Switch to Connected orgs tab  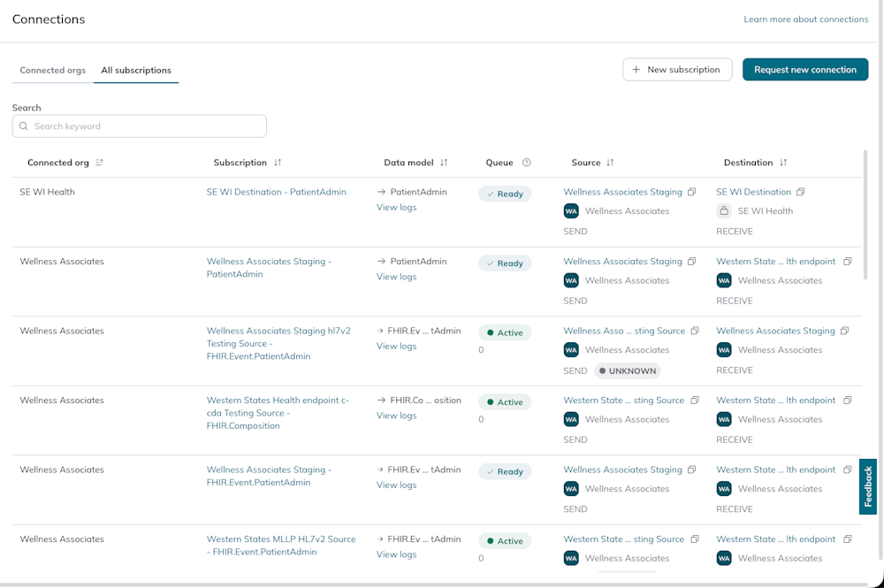pos(52,70)
